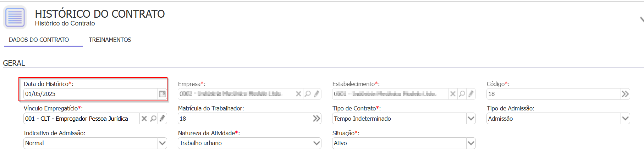Search Estabelecimento using the magnifier icon
The image size is (644, 166).
tap(462, 94)
